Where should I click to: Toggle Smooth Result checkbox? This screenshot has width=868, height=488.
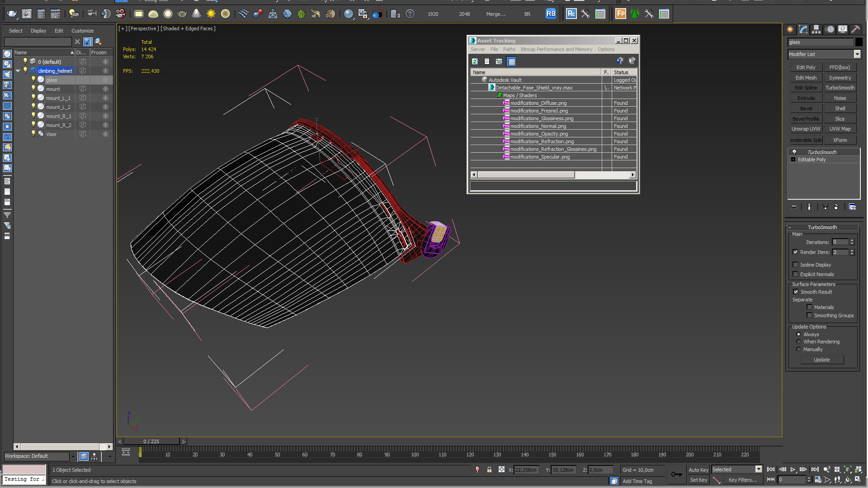796,292
